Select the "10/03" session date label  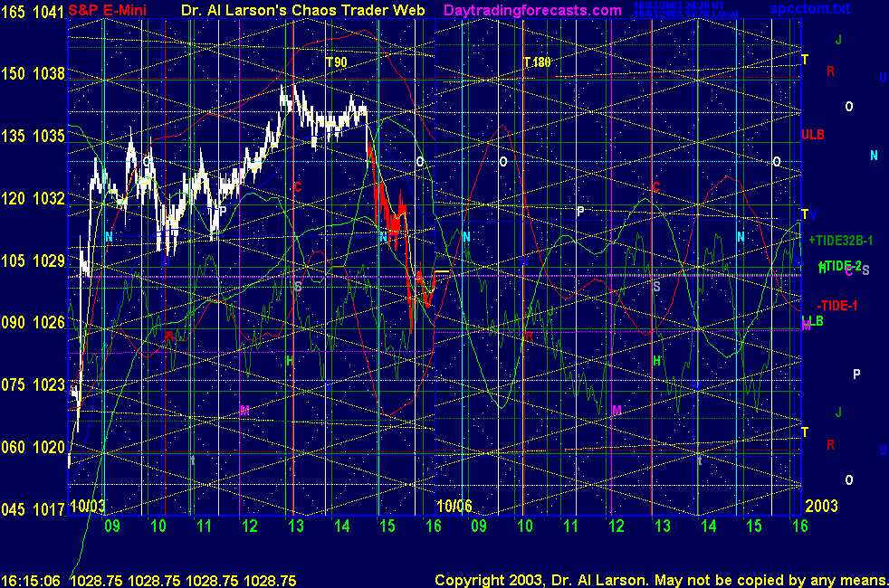[87, 506]
